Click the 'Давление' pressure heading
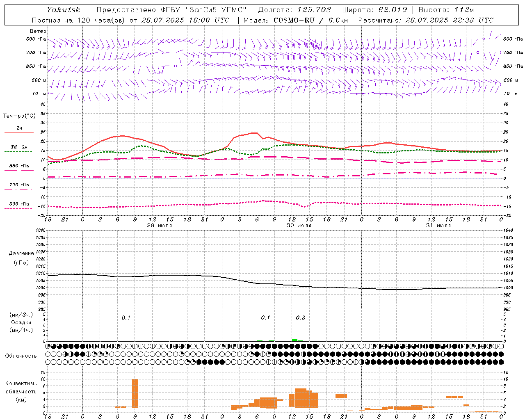Viewport: 525px width, 420px height. (x=21, y=253)
